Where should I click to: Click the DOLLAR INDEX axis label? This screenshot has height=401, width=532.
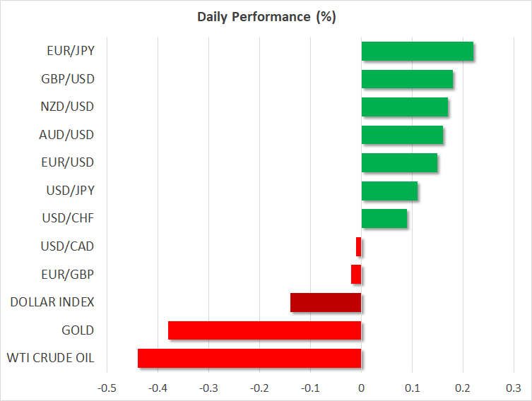52,302
